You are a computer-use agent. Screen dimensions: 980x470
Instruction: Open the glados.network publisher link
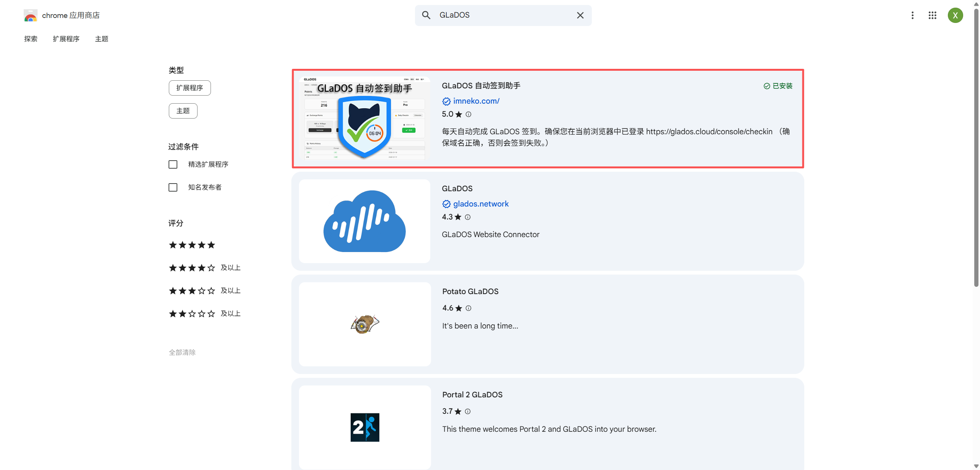[480, 204]
